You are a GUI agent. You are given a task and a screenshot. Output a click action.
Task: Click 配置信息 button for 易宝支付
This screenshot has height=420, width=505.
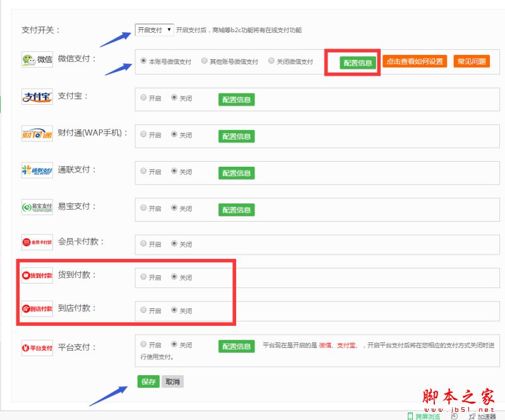click(x=236, y=210)
